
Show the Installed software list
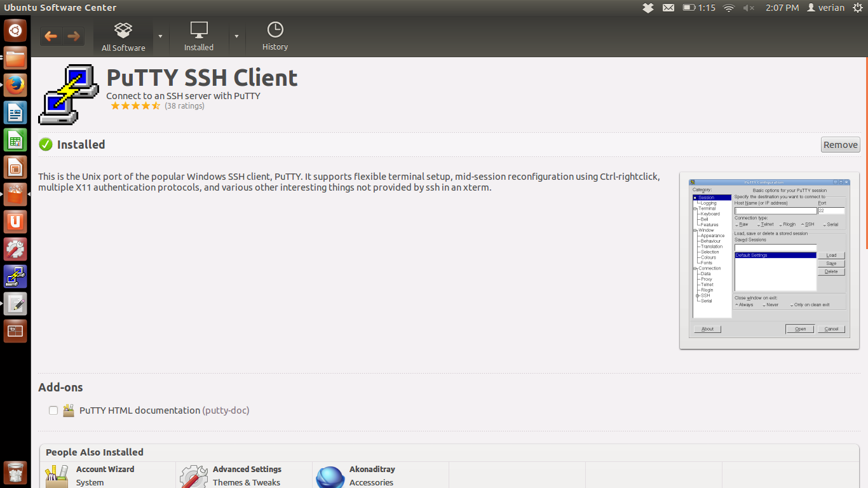click(x=199, y=37)
